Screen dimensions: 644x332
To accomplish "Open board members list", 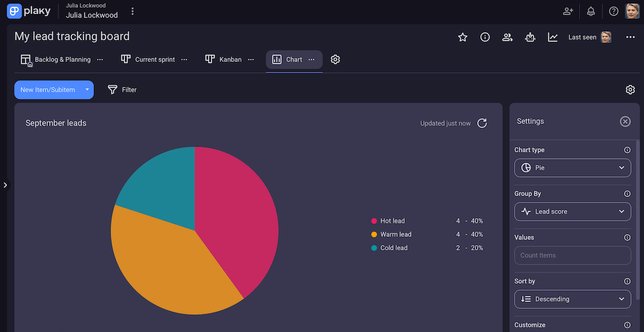I will point(508,37).
